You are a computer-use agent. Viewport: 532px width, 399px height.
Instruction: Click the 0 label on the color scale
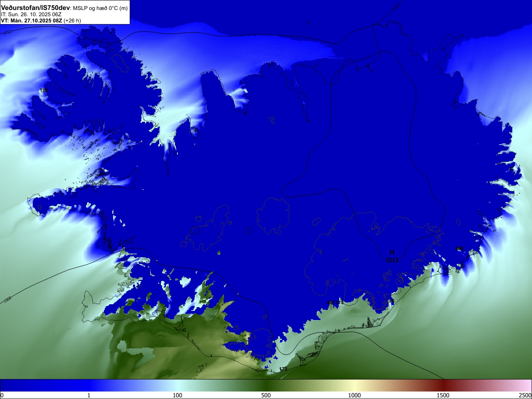click(x=2, y=395)
